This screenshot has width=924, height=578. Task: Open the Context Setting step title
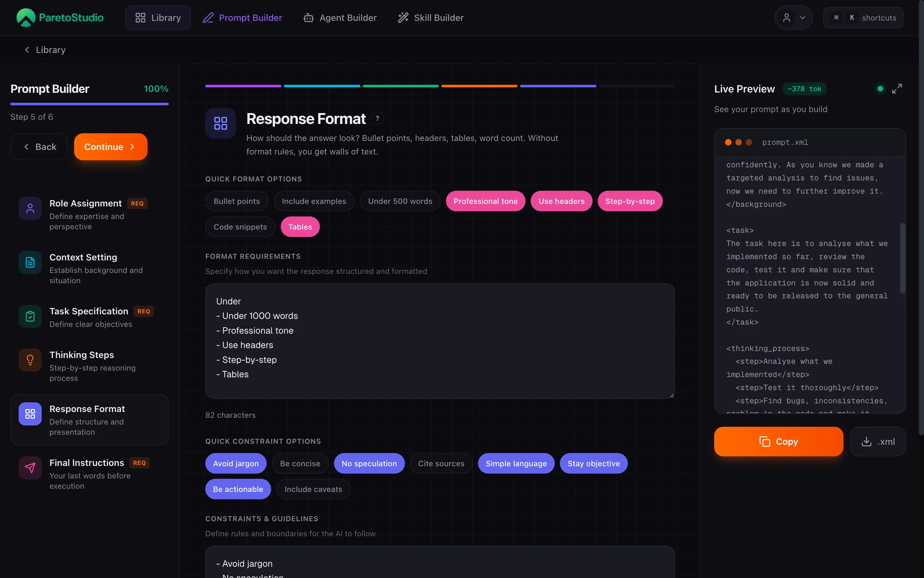[x=83, y=257]
